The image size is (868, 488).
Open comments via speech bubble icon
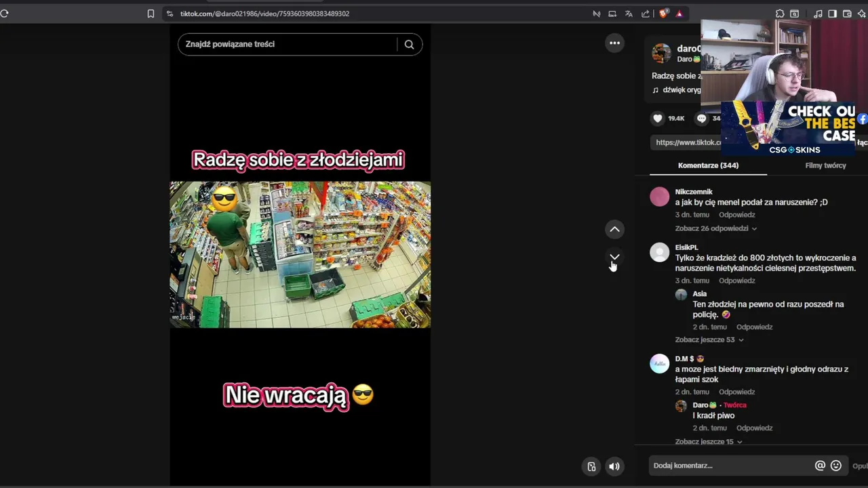click(701, 118)
